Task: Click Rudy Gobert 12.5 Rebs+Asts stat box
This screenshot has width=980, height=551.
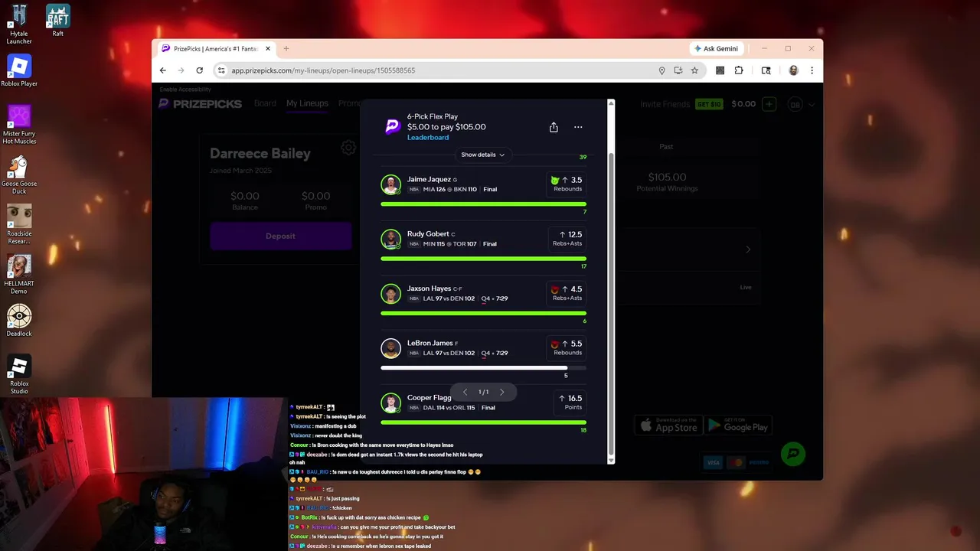Action: [x=567, y=238]
